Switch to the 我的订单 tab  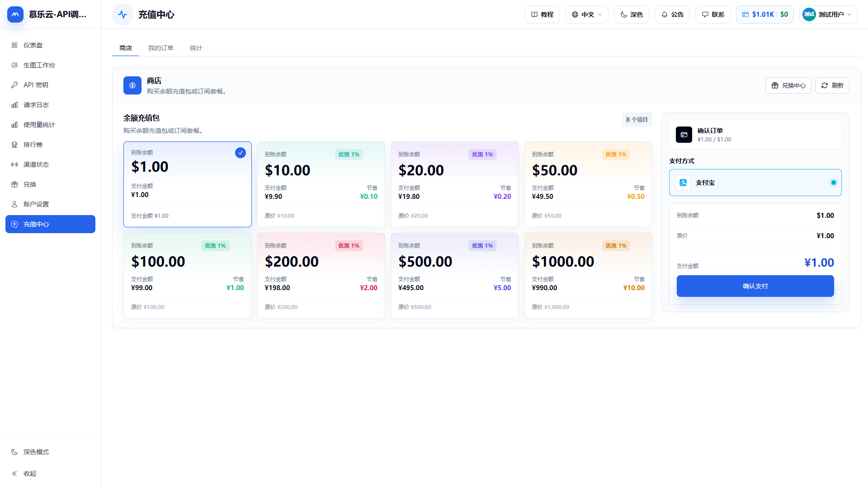coord(161,48)
